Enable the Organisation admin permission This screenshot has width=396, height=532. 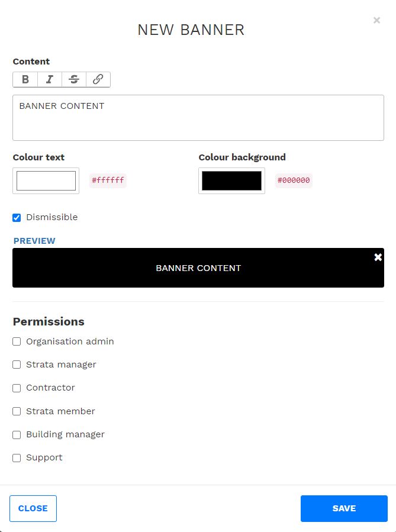coord(17,341)
